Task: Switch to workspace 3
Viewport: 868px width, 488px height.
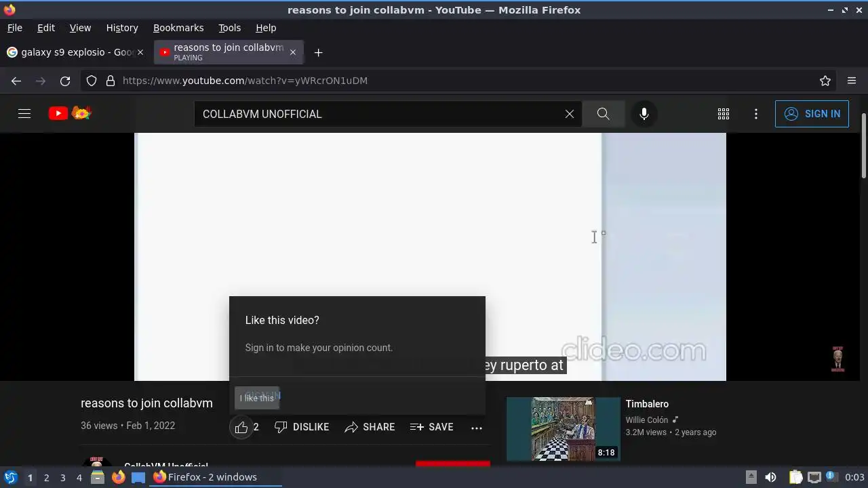Action: (62, 477)
